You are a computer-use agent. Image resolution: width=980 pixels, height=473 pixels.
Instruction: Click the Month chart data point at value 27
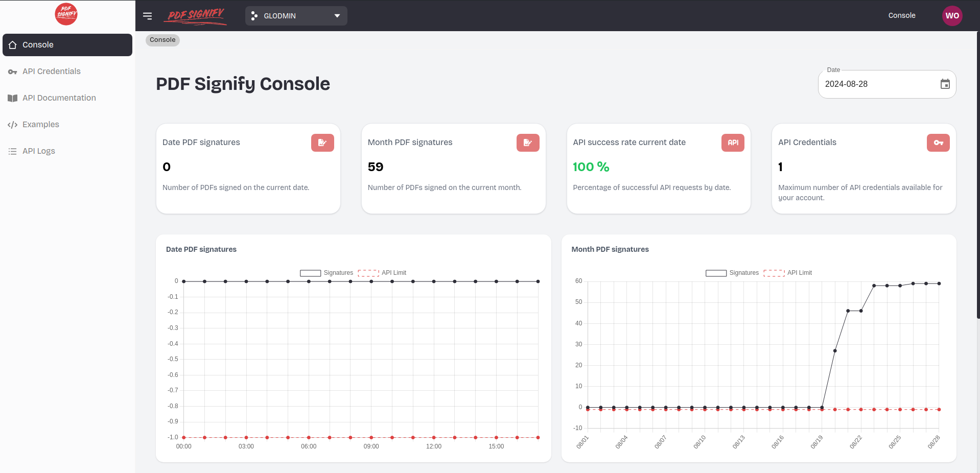click(835, 351)
